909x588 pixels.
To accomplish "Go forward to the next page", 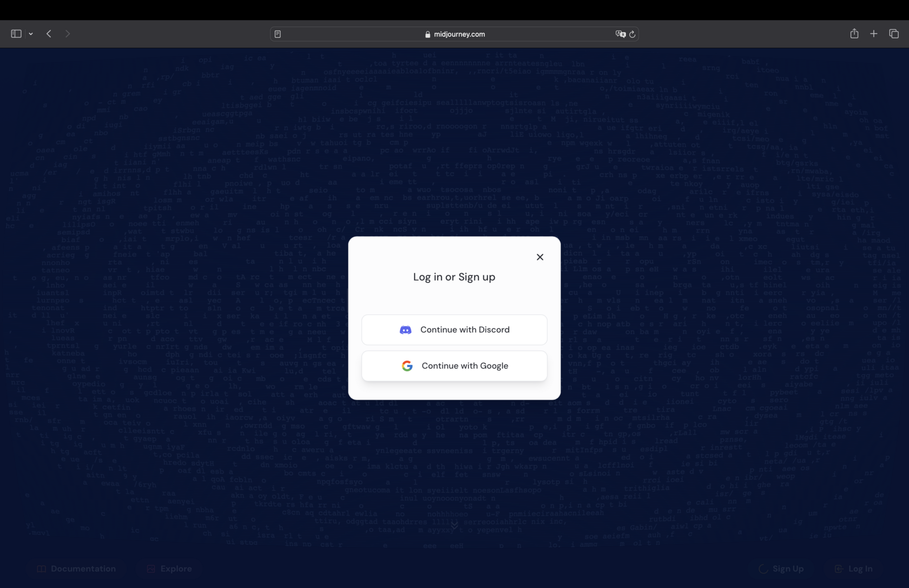I will pyautogui.click(x=68, y=34).
